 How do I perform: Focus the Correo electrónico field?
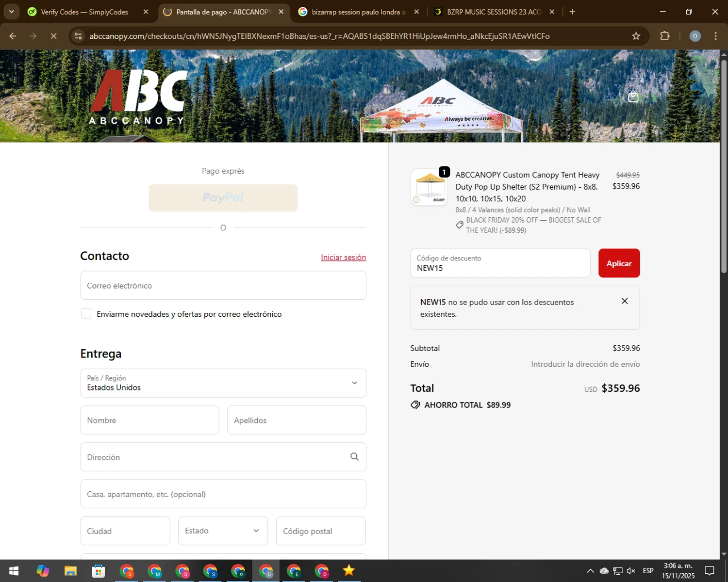[x=223, y=285]
